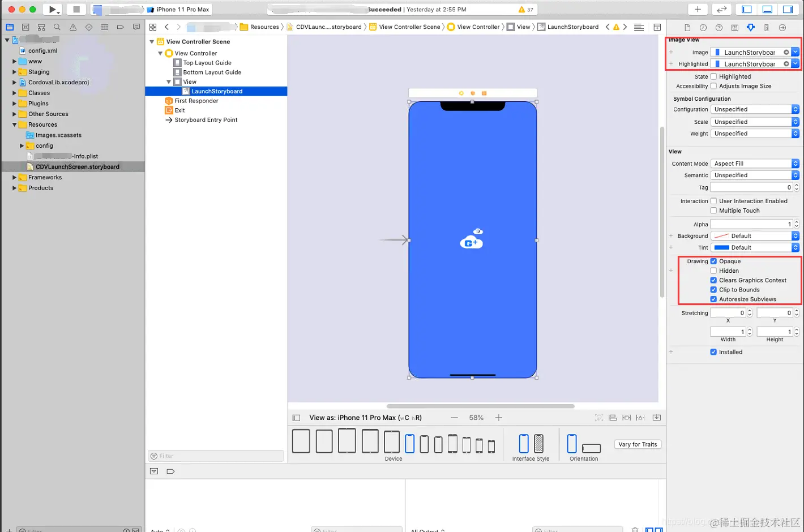Open the Tint color selector
Screen dimensions: 804x532
tap(755, 247)
